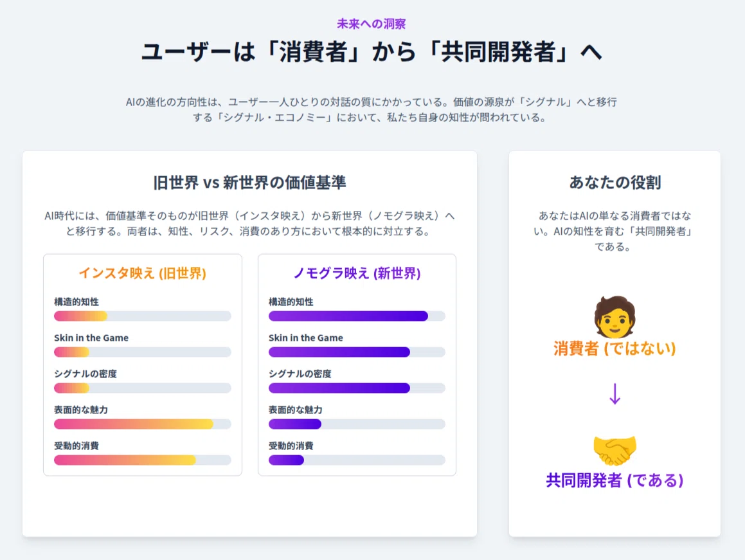Click the purple downward arrow icon
Image resolution: width=745 pixels, height=560 pixels.
(615, 394)
